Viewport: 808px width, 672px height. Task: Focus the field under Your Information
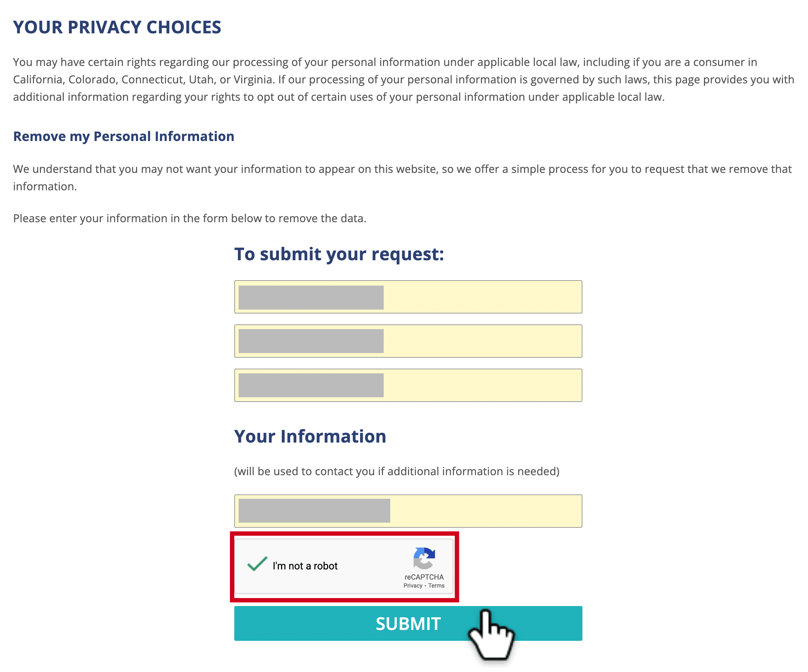[x=408, y=511]
